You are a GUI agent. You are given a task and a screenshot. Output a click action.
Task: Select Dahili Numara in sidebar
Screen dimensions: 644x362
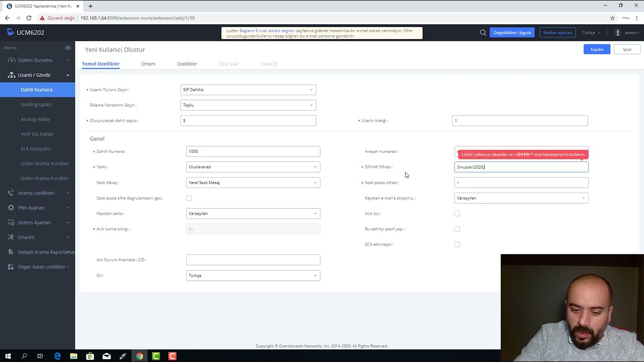[37, 89]
